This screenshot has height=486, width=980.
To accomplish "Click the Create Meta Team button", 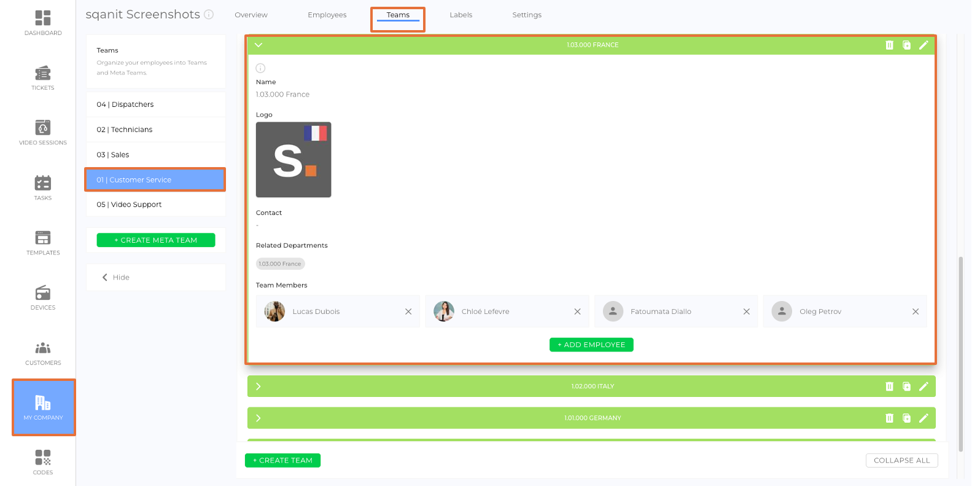I will tap(156, 240).
